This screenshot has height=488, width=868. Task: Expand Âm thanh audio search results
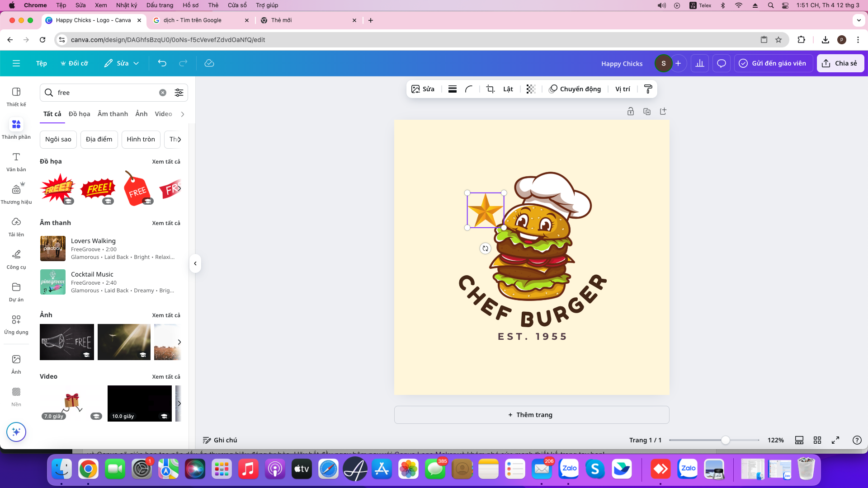166,222
